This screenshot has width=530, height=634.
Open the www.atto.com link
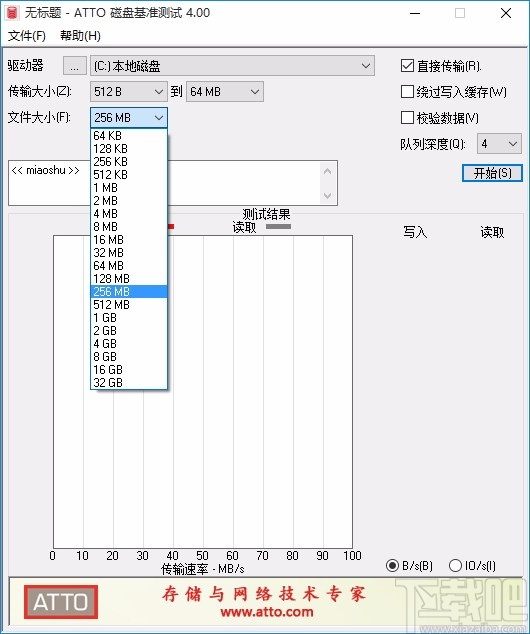tap(267, 612)
